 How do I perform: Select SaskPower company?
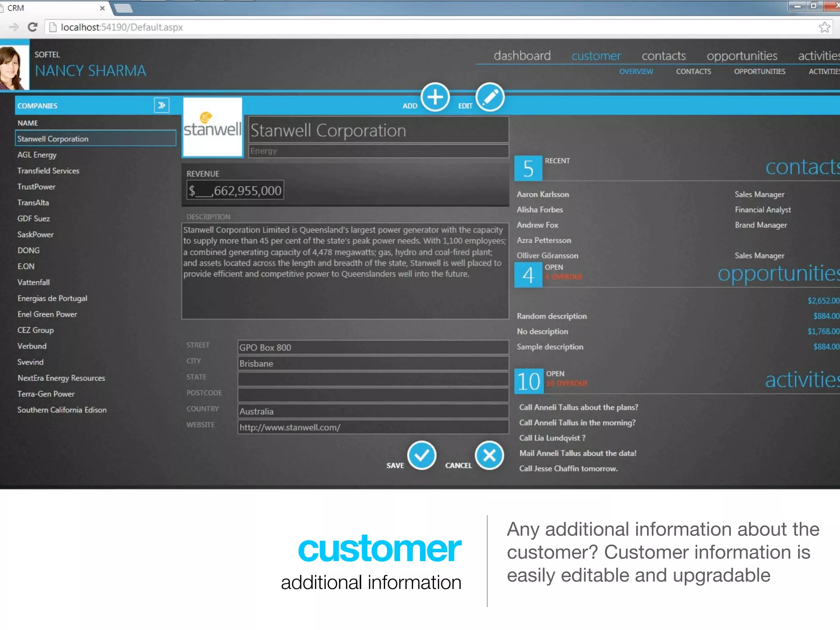coord(36,235)
